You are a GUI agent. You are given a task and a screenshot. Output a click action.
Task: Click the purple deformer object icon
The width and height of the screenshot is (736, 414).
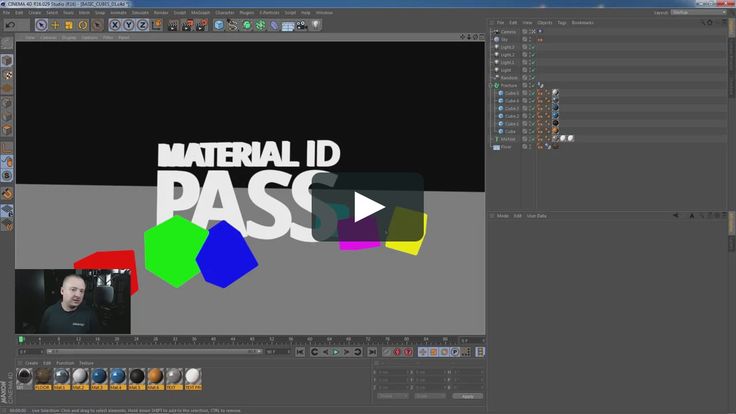pyautogui.click(x=274, y=25)
